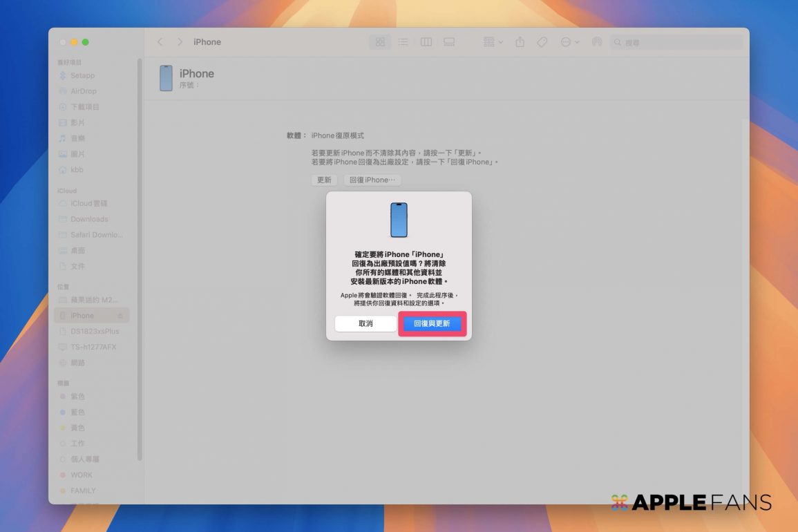Click the 更新 button in software section
The height and width of the screenshot is (532, 798).
pos(324,180)
